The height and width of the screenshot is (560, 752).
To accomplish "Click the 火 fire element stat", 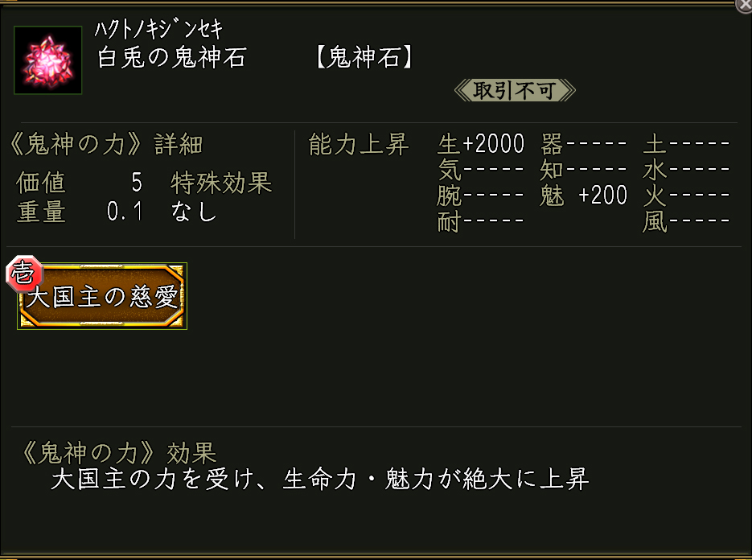I will (686, 196).
